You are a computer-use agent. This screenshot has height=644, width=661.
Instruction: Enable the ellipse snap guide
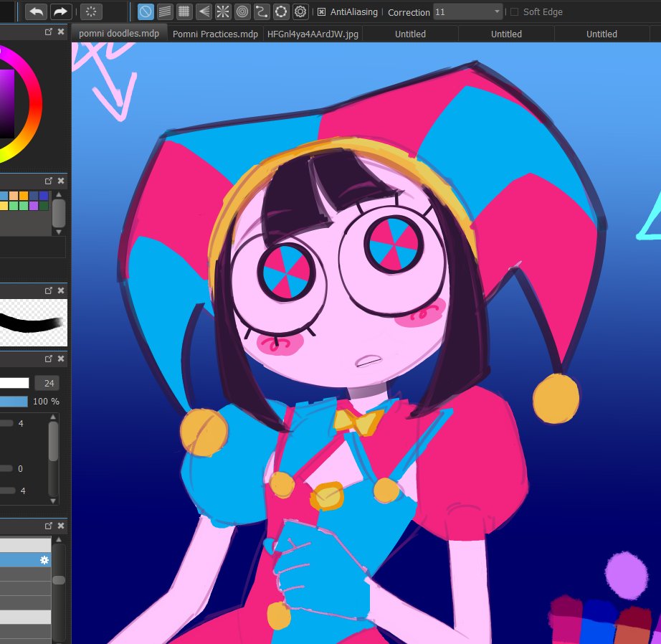click(x=281, y=11)
